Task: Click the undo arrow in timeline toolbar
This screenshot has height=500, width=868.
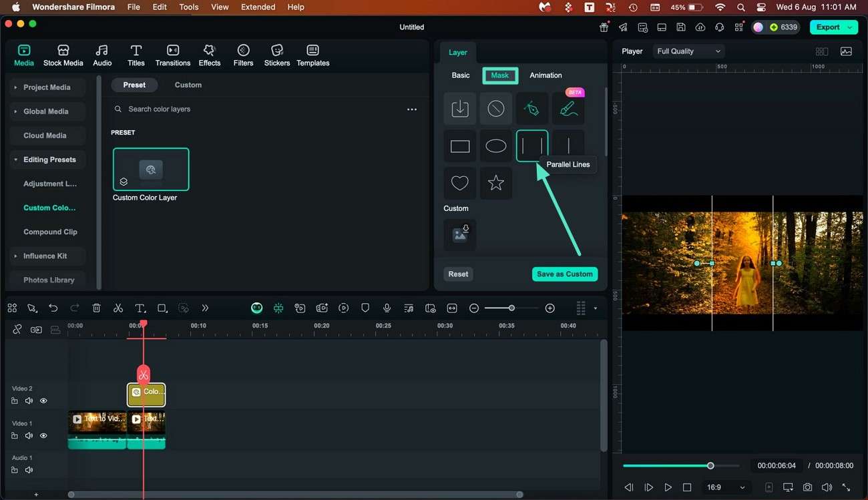Action: (53, 308)
